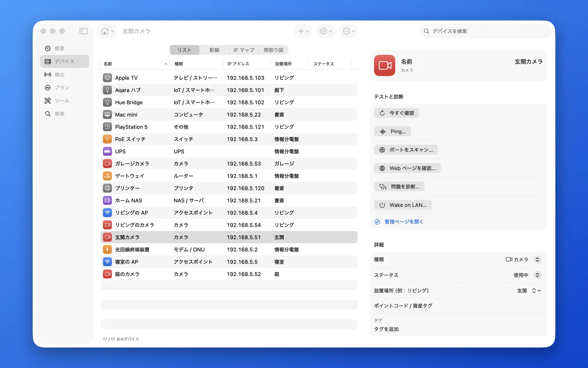Click the Apple TV device icon

(107, 78)
